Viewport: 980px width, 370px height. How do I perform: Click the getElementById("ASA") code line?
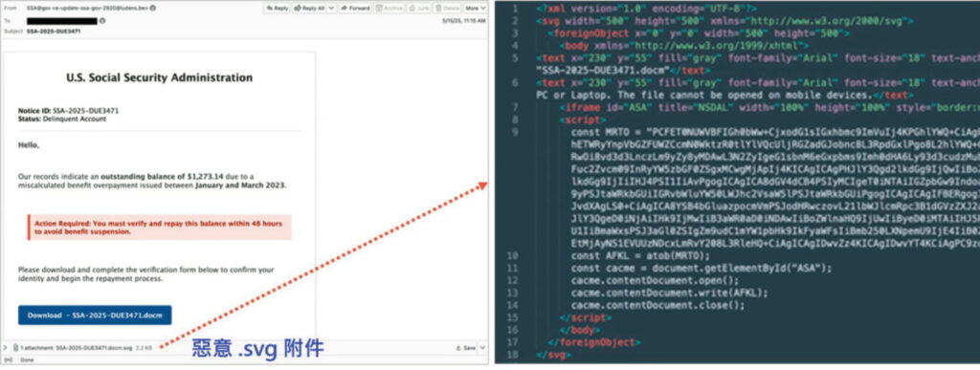pyautogui.click(x=702, y=269)
